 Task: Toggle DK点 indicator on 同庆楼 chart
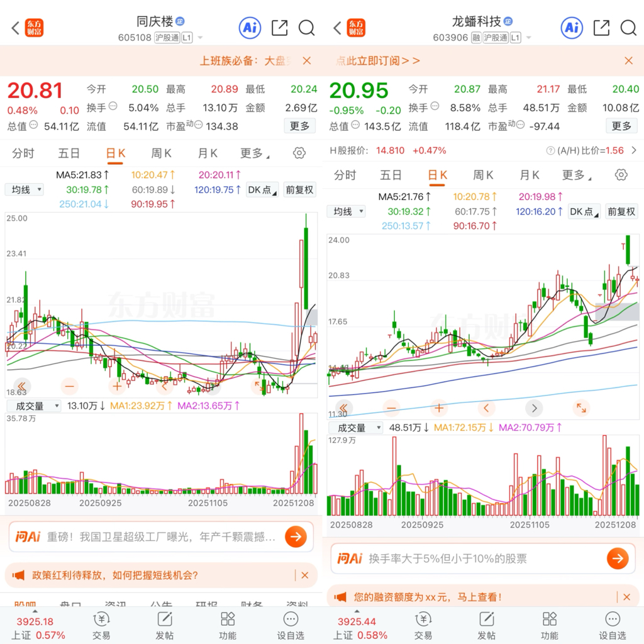tap(262, 190)
